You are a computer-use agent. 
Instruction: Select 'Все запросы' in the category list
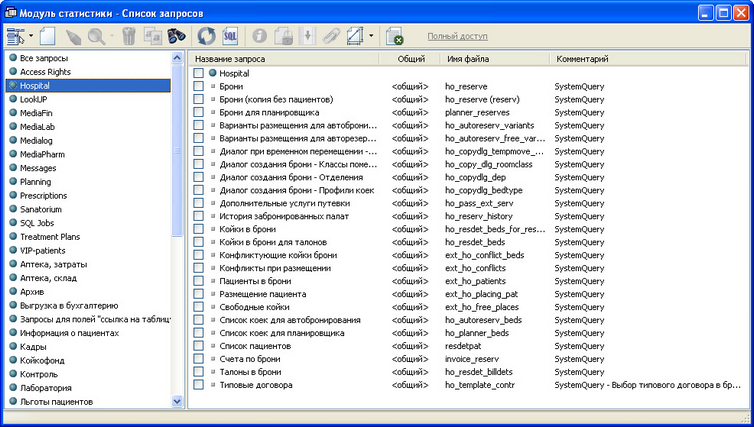[44, 58]
